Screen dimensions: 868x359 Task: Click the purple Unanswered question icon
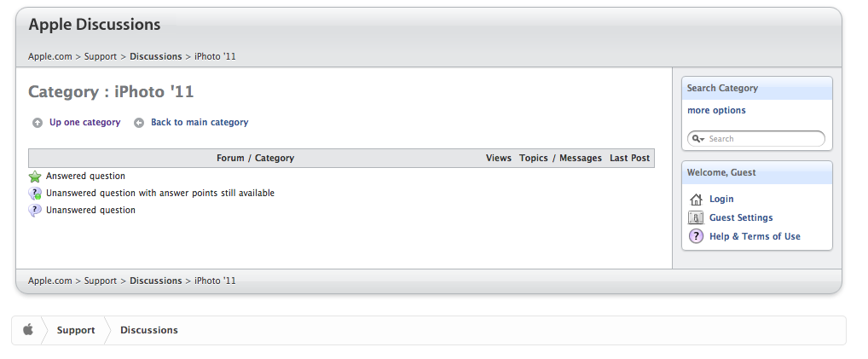tap(35, 211)
